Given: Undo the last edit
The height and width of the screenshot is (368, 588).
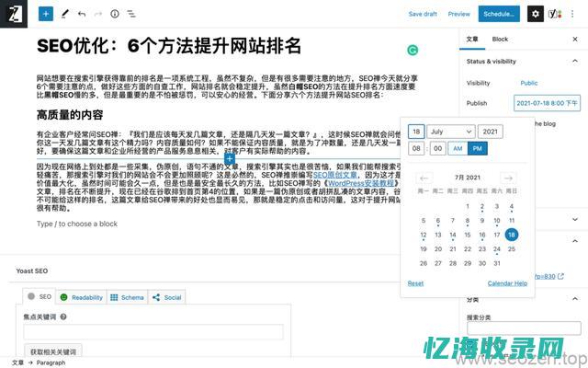Looking at the screenshot, I should (82, 15).
